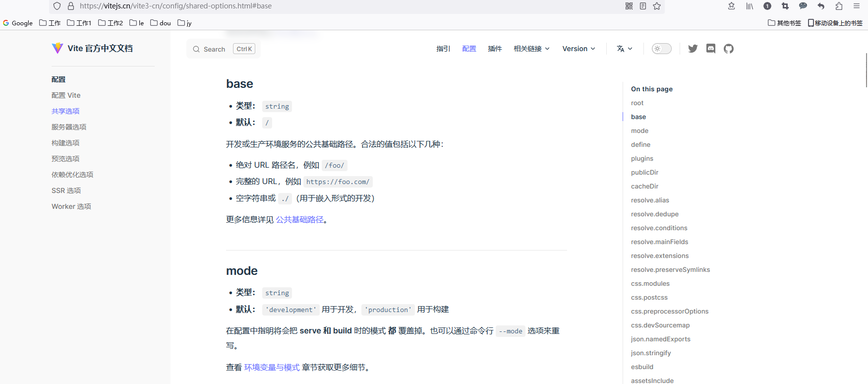Jump to css.postcss in page outline
The width and height of the screenshot is (868, 384).
[649, 298]
